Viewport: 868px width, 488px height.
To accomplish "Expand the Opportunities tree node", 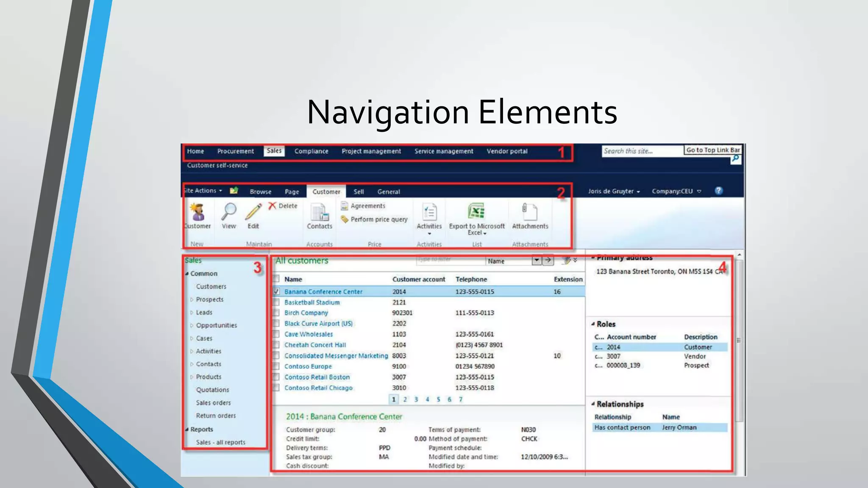I will tap(192, 325).
